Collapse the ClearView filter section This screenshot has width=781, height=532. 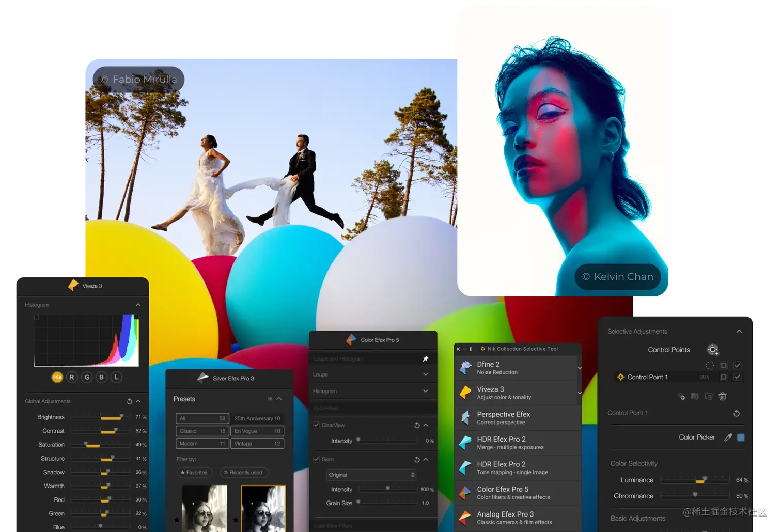click(426, 425)
